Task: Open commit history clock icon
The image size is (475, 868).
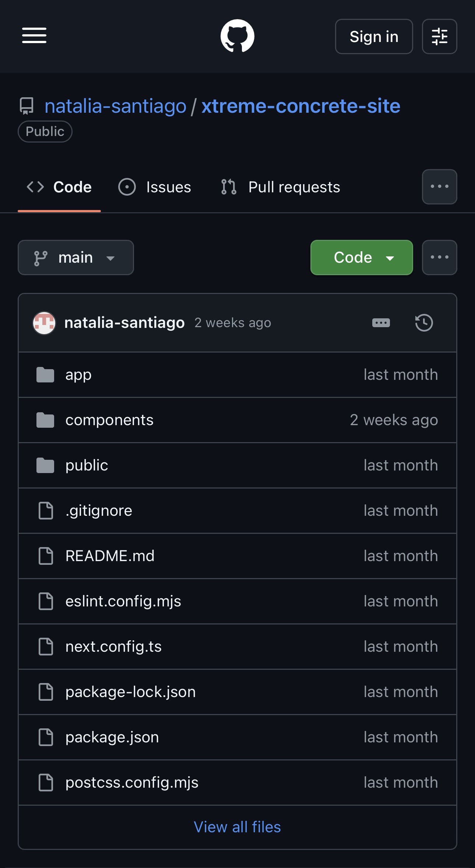Action: point(424,323)
